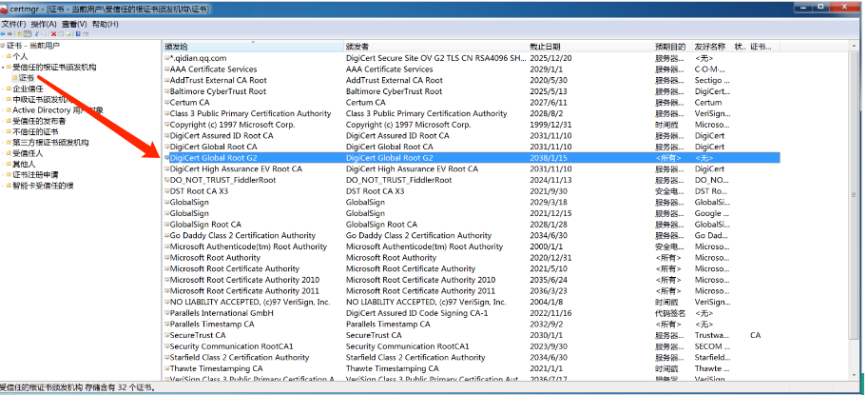Open the 文件(F) menu

(13, 24)
